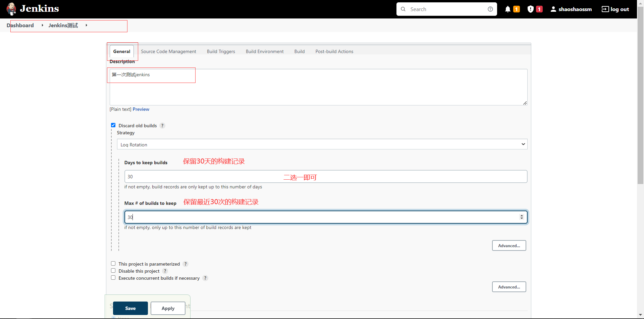Open the notifications bell icon
The width and height of the screenshot is (644, 319).
click(508, 9)
